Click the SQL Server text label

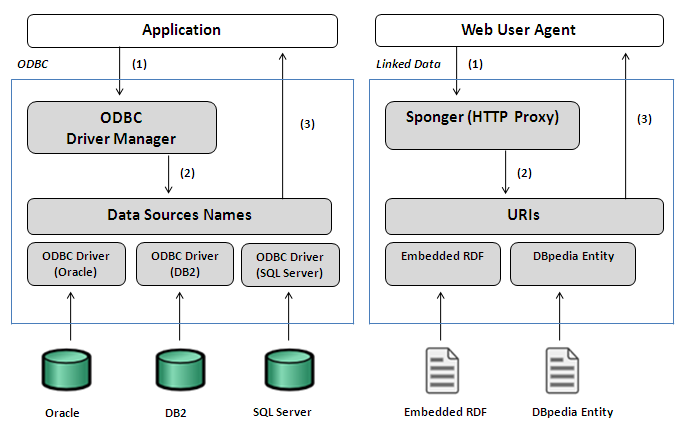click(x=282, y=412)
